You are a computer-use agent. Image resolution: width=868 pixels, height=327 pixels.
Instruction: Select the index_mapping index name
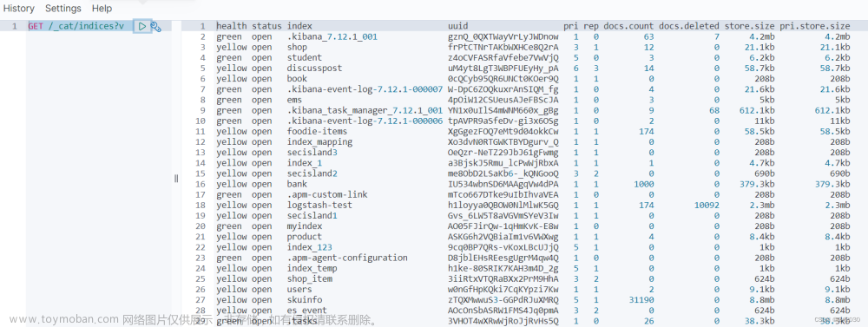(319, 141)
